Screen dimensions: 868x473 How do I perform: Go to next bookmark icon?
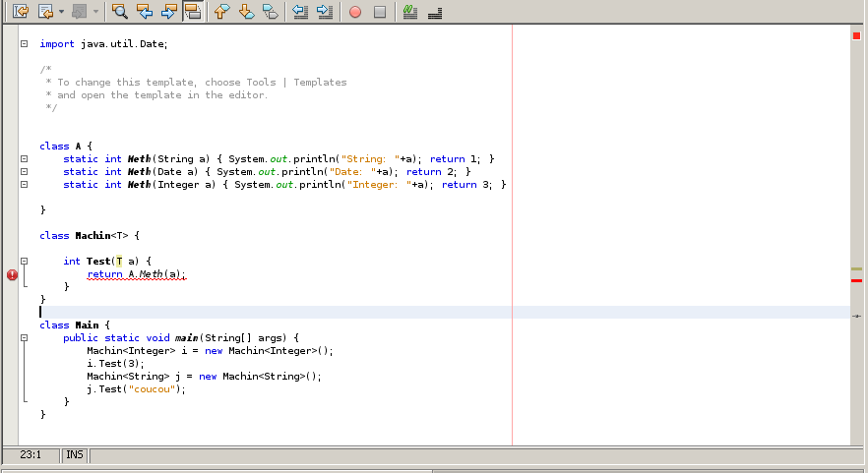coord(246,12)
